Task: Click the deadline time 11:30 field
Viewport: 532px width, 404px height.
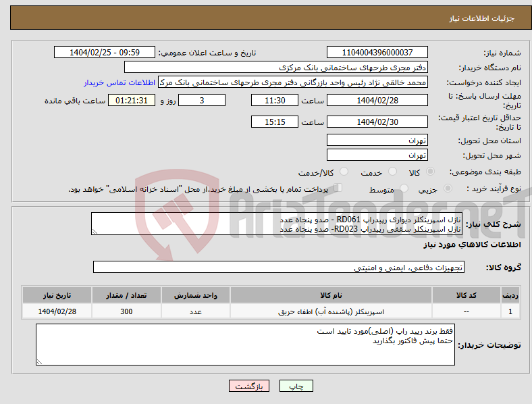Action: tap(275, 100)
